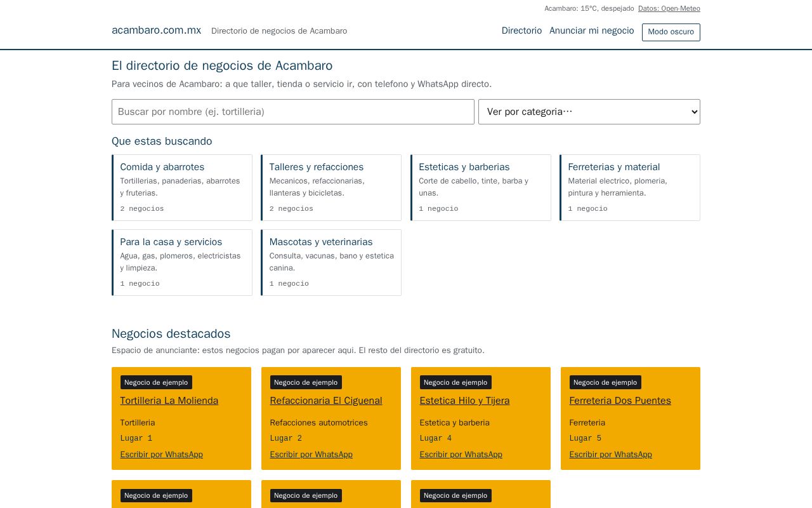This screenshot has width=812, height=508.
Task: Click the 'Lugar 2' text on Refaccionaria card
Action: 286,438
